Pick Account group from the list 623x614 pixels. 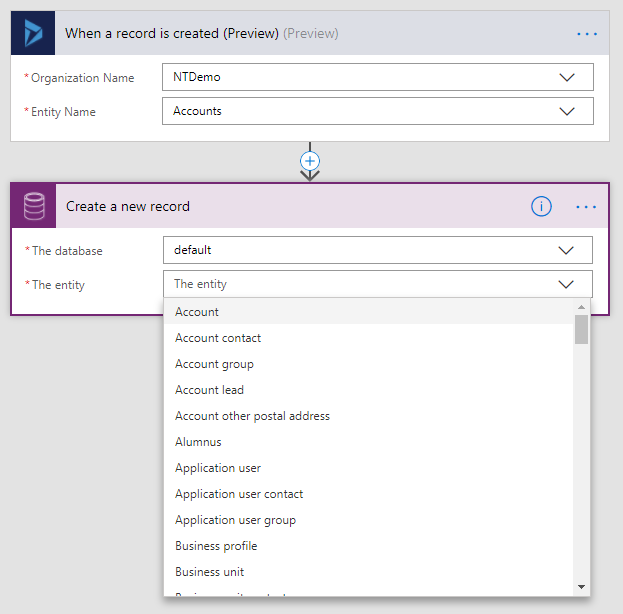tap(214, 364)
